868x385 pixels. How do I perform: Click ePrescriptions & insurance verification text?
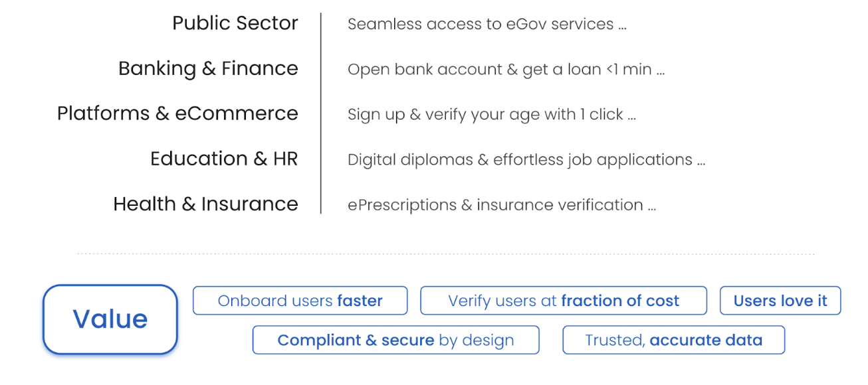pyautogui.click(x=495, y=205)
